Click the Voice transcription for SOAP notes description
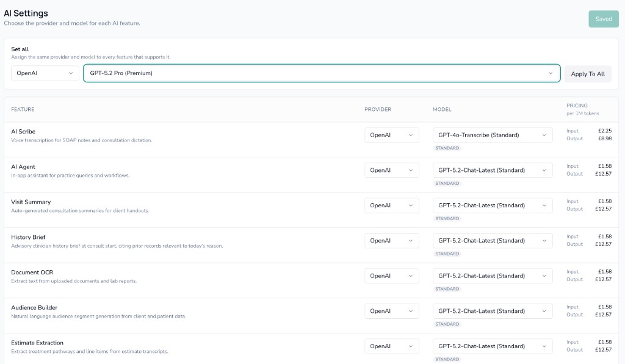The width and height of the screenshot is (625, 364). tap(81, 140)
